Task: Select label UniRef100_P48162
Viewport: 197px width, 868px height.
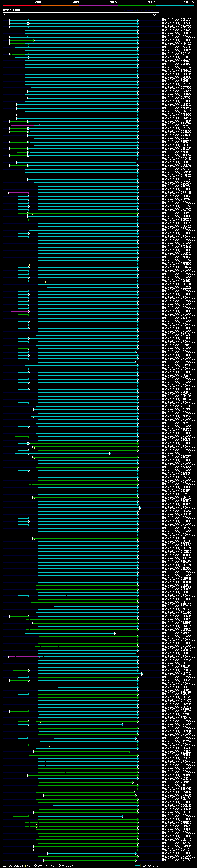Action: click(x=177, y=843)
